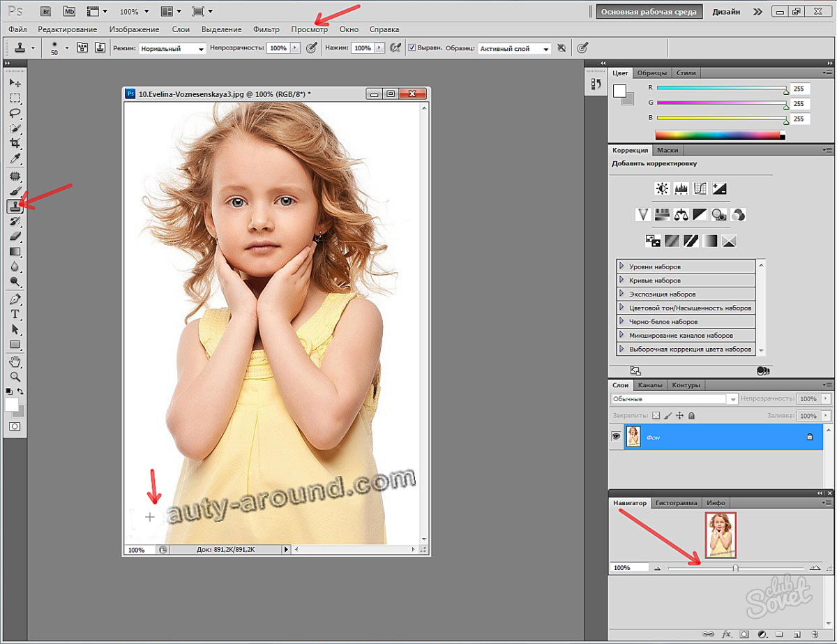Select the Eyedropper tool
The width and height of the screenshot is (837, 644).
(15, 159)
